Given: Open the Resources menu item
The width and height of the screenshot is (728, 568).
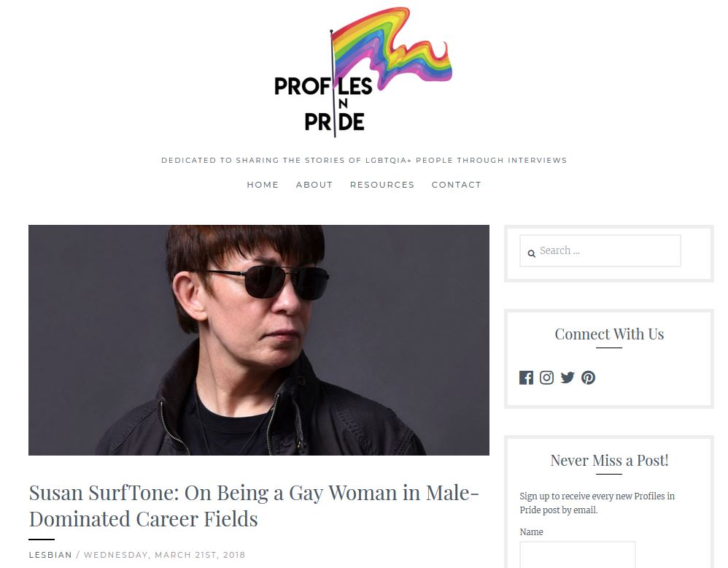Looking at the screenshot, I should 382,185.
